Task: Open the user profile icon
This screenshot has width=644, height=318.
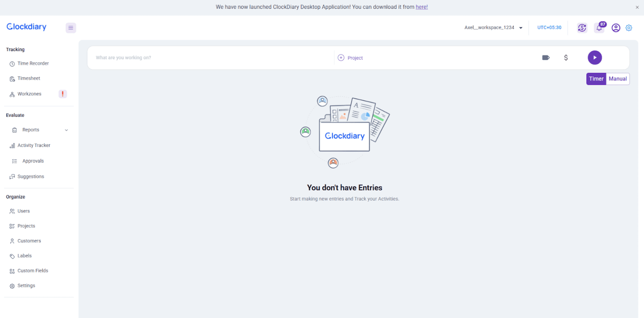Action: point(615,28)
